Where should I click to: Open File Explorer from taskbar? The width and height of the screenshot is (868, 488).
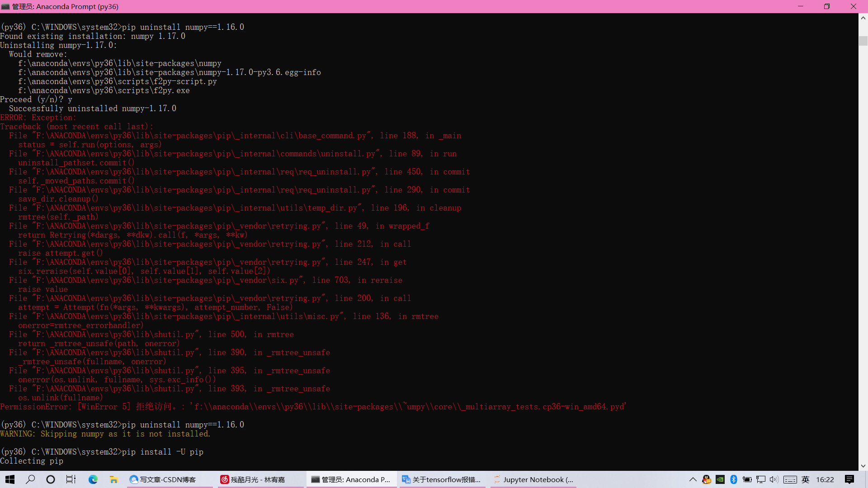tap(114, 479)
